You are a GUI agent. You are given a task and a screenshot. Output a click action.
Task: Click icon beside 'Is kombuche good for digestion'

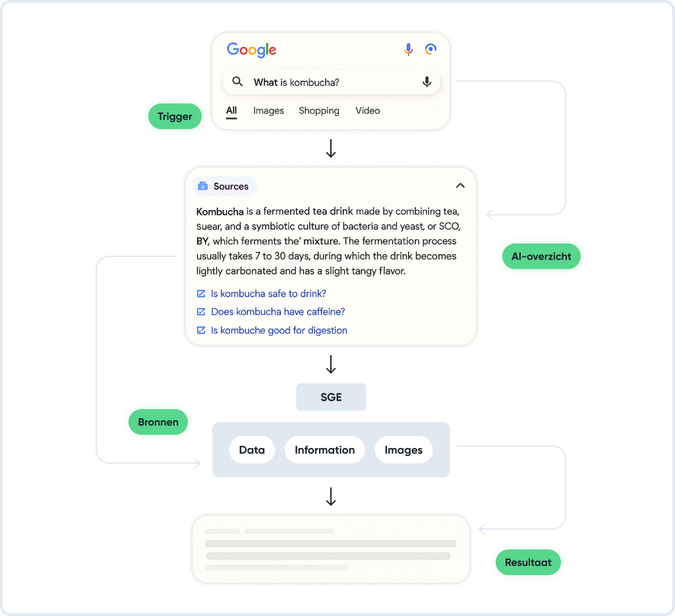201,330
